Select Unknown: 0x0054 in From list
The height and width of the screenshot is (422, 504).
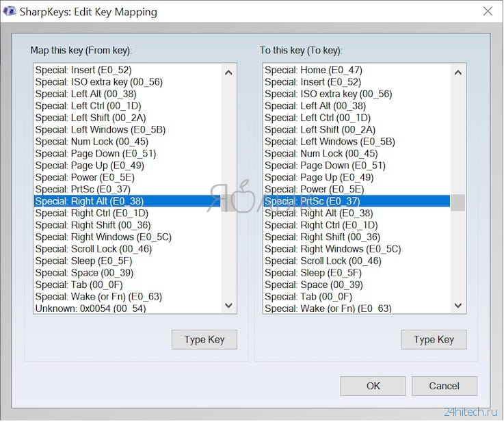127,308
